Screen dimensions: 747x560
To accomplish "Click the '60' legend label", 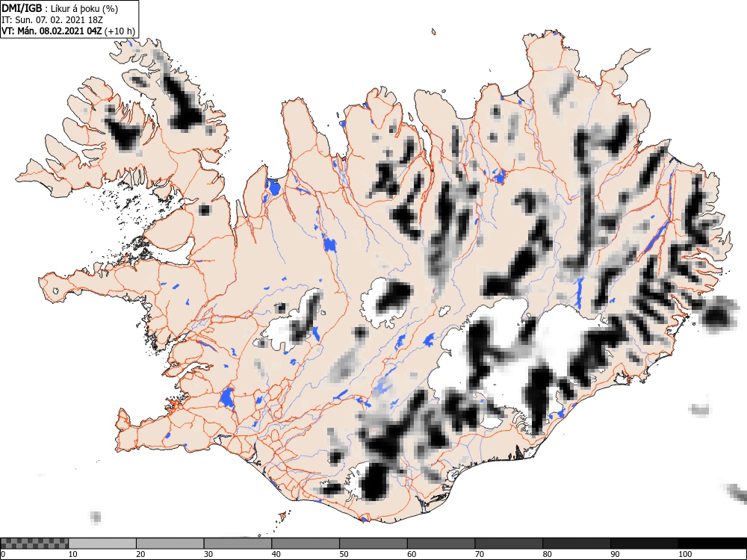I will tap(411, 554).
